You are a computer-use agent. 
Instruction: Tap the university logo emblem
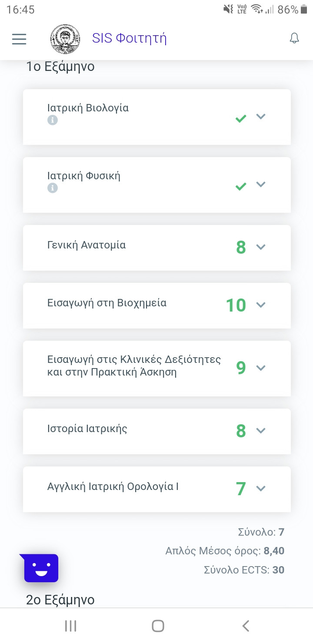65,39
